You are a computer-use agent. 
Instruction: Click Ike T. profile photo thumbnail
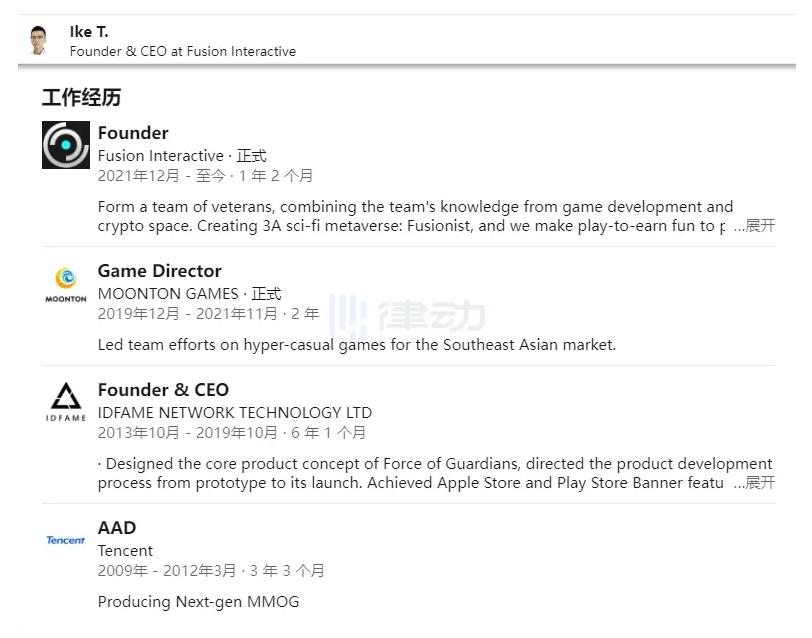tap(39, 41)
